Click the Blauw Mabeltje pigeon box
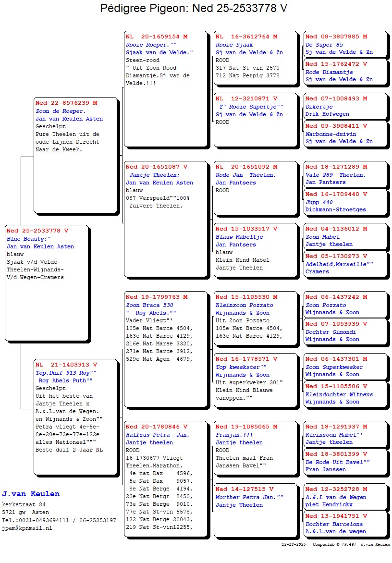Screen dimensions: 392x563 (255, 250)
